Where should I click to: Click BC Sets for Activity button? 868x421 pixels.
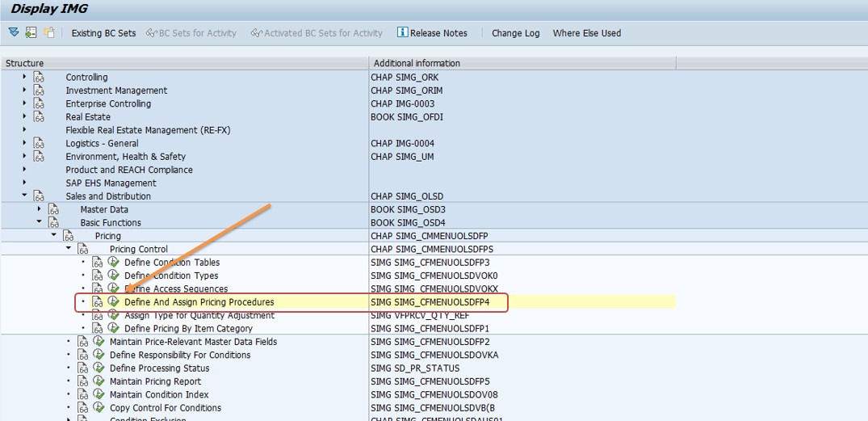[191, 33]
